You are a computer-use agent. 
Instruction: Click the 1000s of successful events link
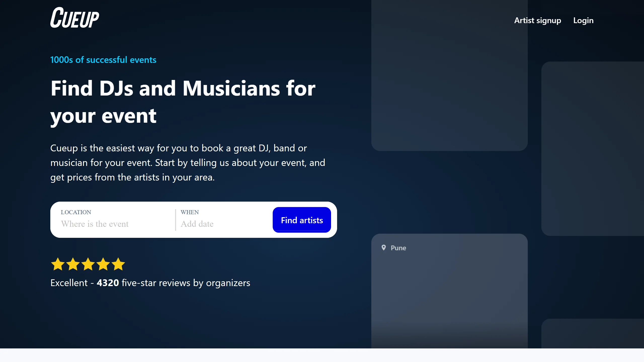103,60
